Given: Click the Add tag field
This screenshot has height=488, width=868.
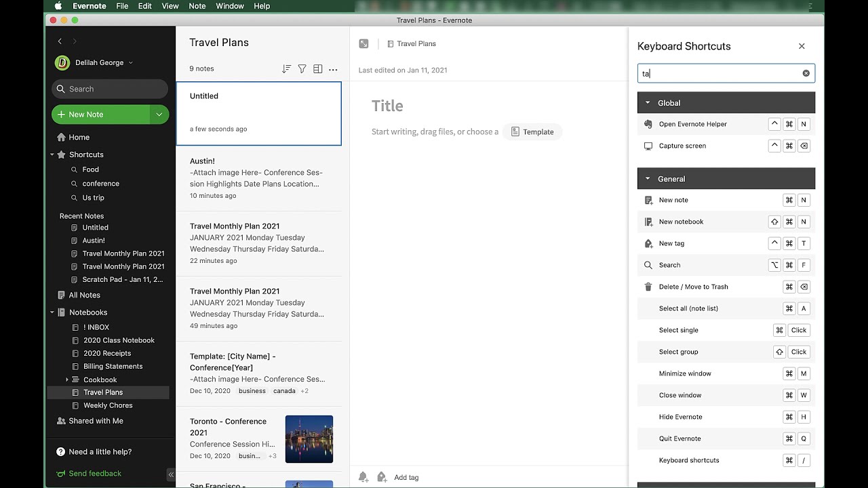Looking at the screenshot, I should click(406, 477).
